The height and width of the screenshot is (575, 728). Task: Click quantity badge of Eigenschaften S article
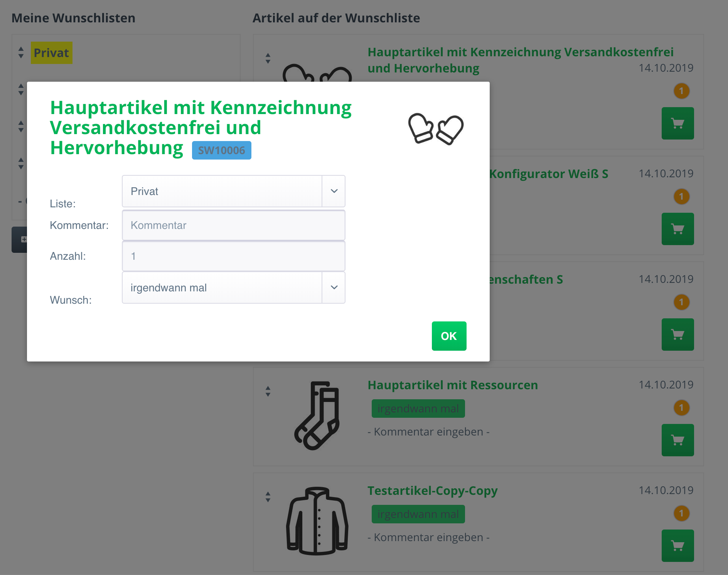(681, 302)
